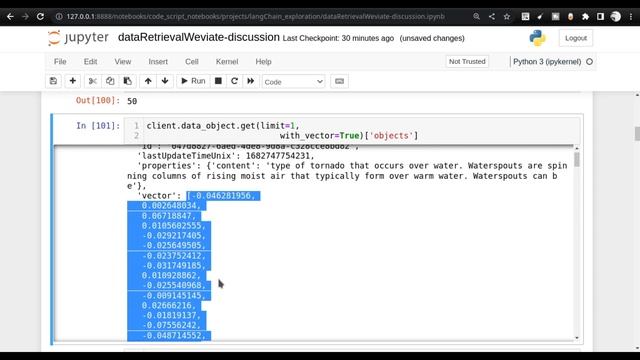Toggle the browser side panel icon

tap(600, 16)
